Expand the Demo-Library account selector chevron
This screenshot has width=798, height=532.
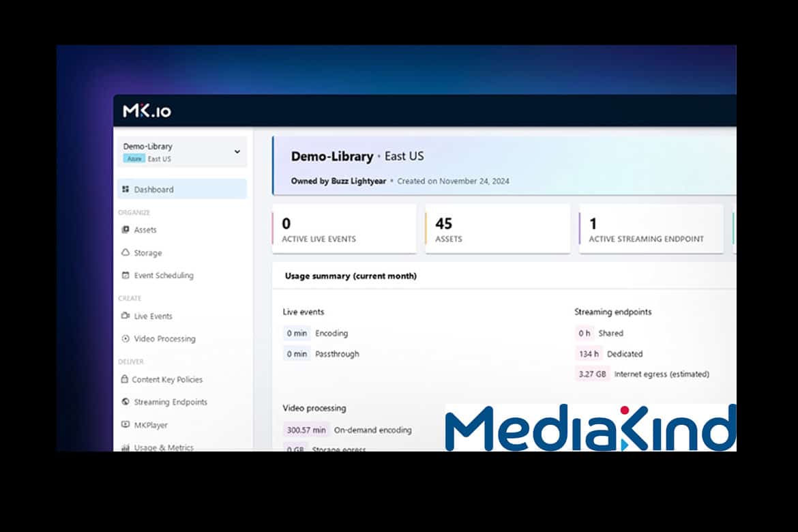(x=237, y=151)
